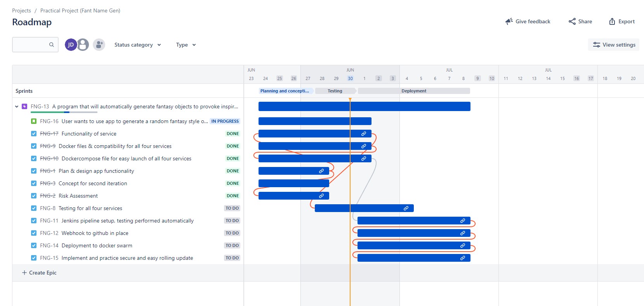This screenshot has width=644, height=306.
Task: Click the link icon on FNG-17 bar
Action: pos(364,134)
